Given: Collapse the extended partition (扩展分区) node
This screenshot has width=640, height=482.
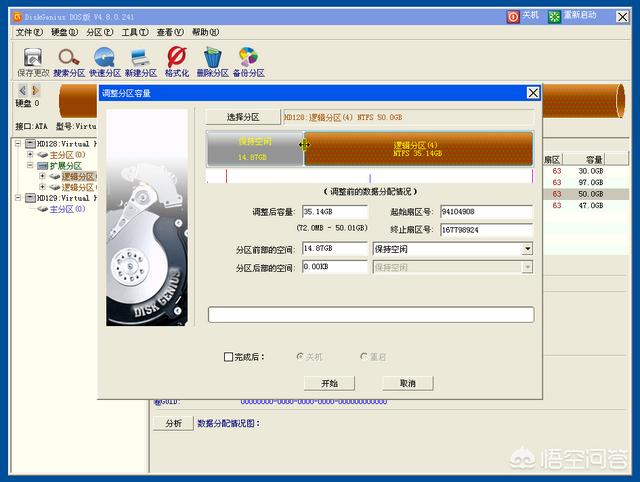Looking at the screenshot, I should click(30, 165).
